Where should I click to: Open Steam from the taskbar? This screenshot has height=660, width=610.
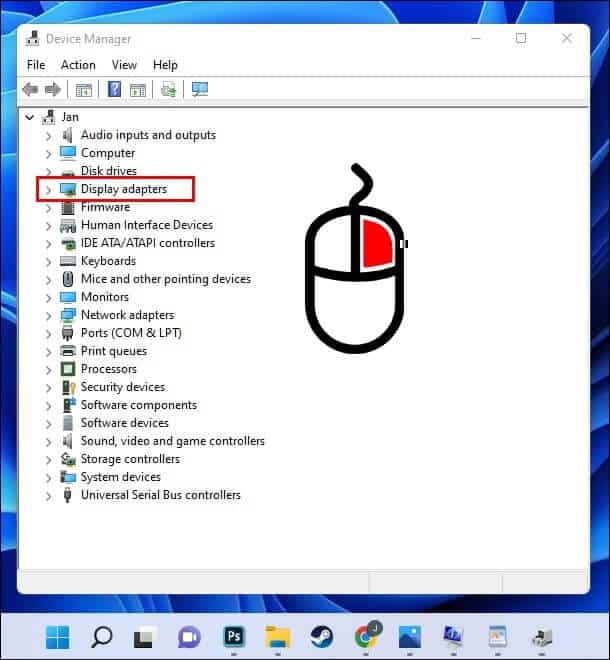point(322,637)
